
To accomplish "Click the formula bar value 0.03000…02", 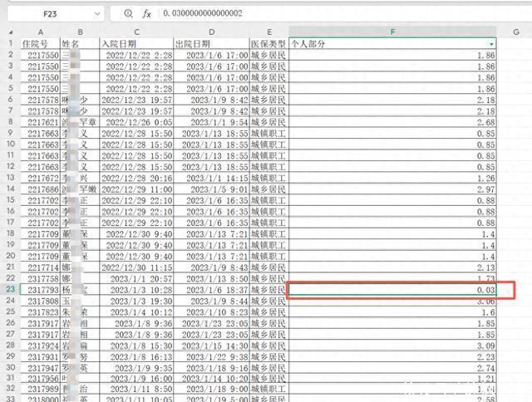I will (x=204, y=14).
